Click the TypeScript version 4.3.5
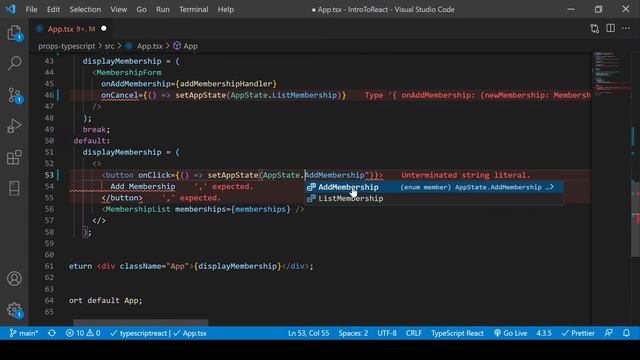Image resolution: width=640 pixels, height=360 pixels. coord(544,333)
